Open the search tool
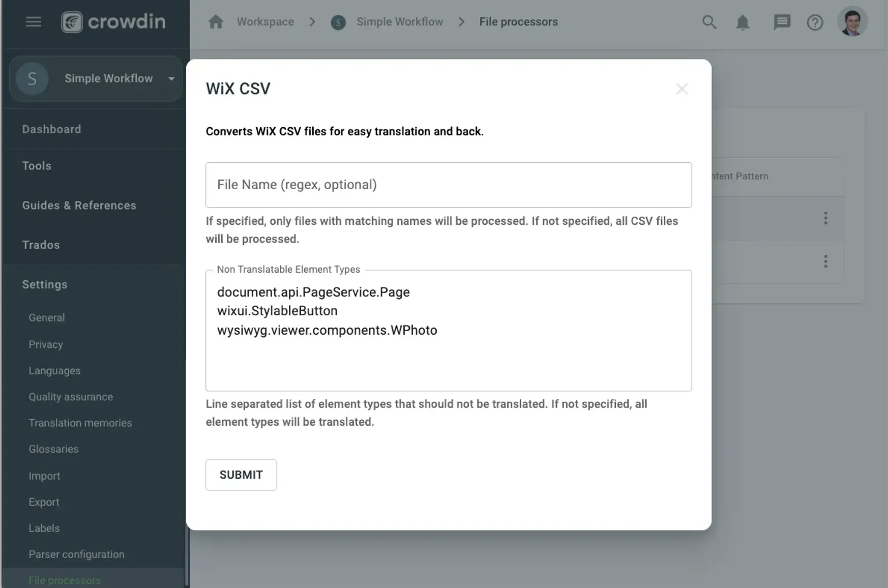This screenshot has height=588, width=888. click(x=709, y=22)
